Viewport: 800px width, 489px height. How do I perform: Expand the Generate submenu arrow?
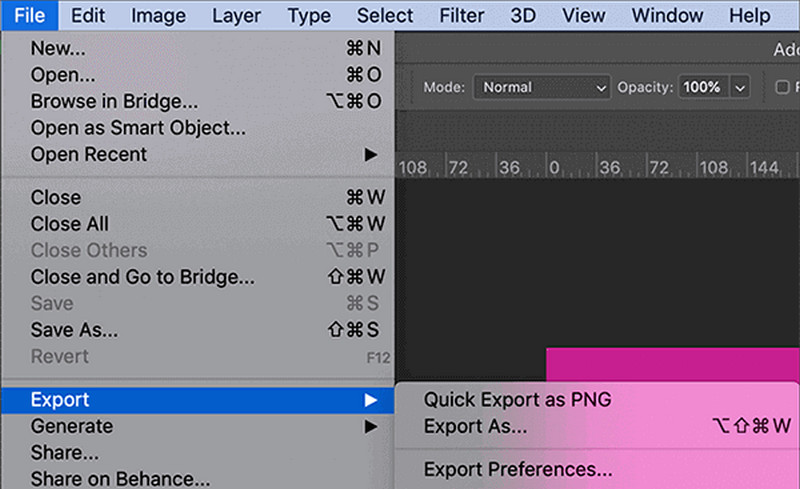point(371,427)
